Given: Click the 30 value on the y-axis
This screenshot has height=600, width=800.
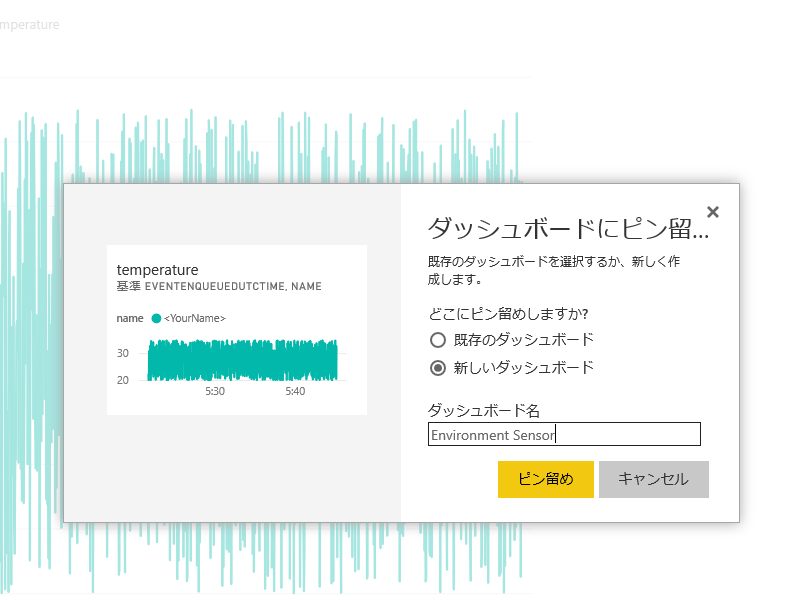Looking at the screenshot, I should [x=124, y=353].
